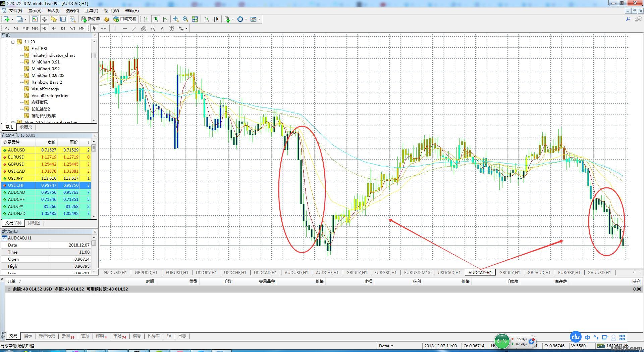Open the periods clock icon
644x352 pixels.
(x=240, y=19)
